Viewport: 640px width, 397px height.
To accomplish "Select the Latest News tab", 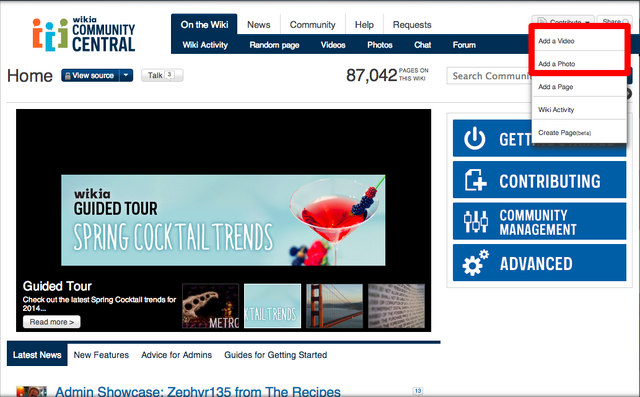I will [37, 355].
